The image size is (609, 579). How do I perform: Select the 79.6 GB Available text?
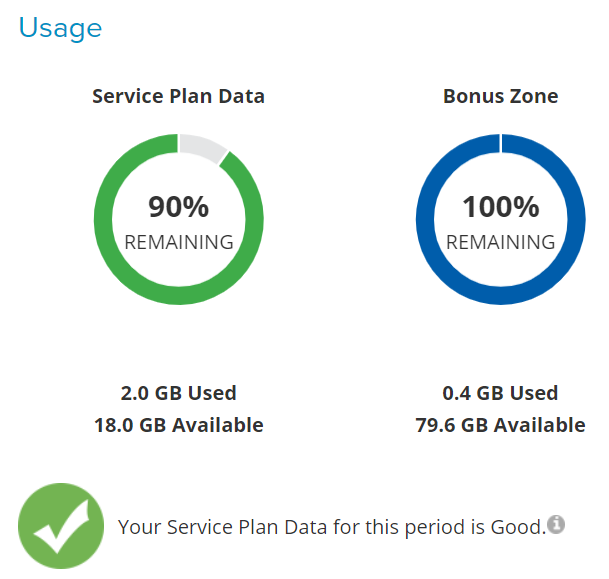pos(500,425)
